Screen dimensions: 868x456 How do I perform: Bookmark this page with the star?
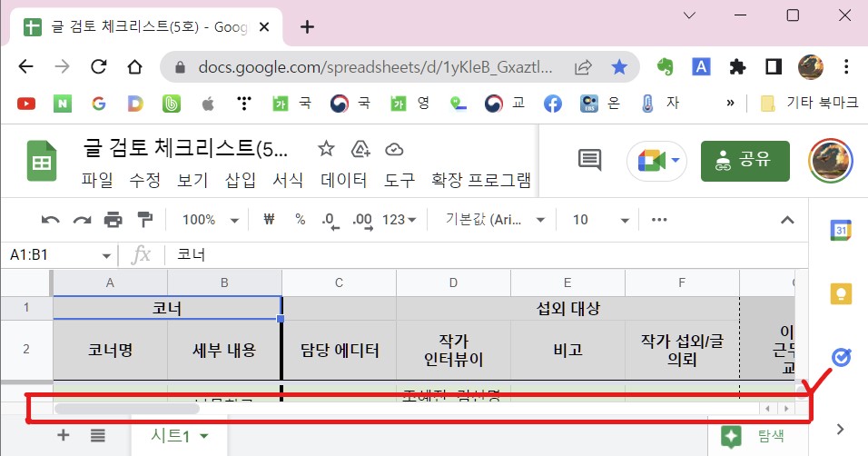[619, 67]
